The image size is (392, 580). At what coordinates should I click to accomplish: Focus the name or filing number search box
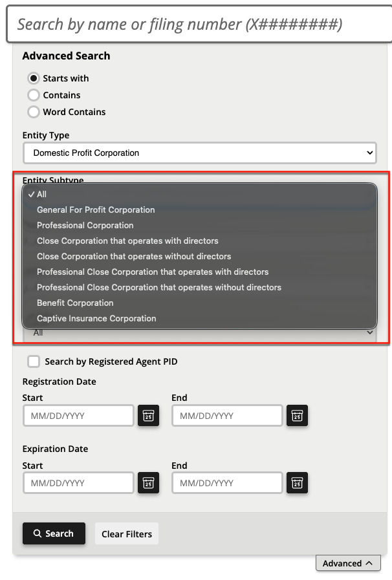[x=199, y=25]
